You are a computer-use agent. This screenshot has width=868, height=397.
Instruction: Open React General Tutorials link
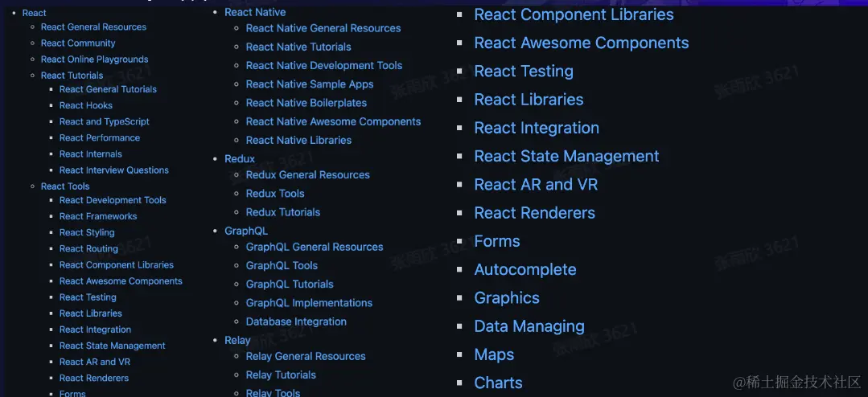(108, 89)
